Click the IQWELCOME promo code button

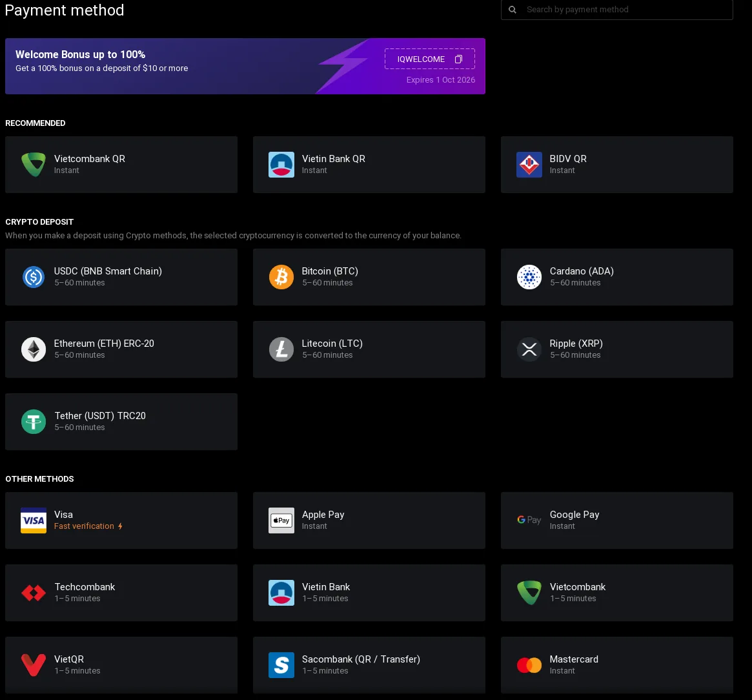tap(430, 59)
